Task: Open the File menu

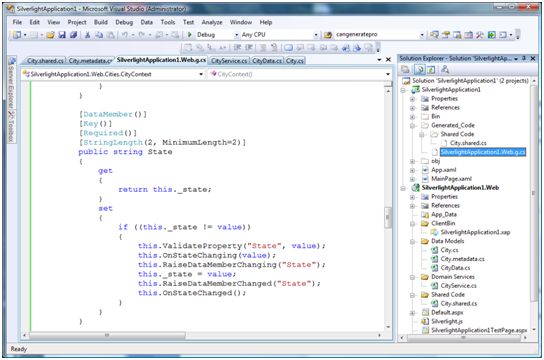Action: [x=17, y=22]
